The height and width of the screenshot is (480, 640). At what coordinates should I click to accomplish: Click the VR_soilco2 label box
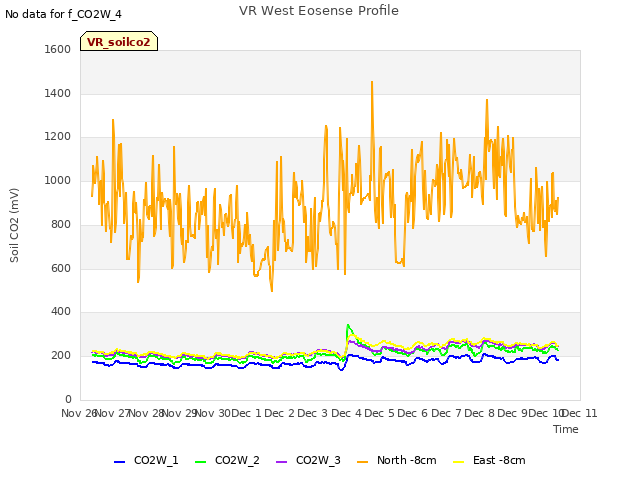[x=119, y=41]
